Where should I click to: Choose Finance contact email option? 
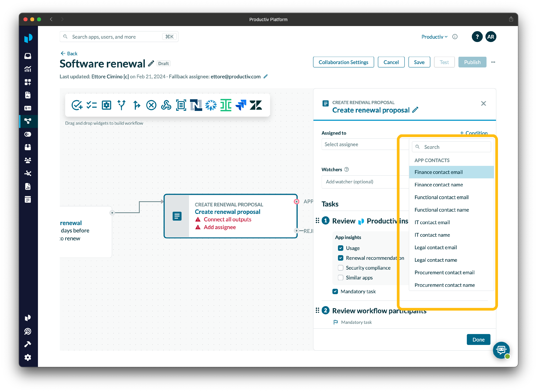coord(439,172)
